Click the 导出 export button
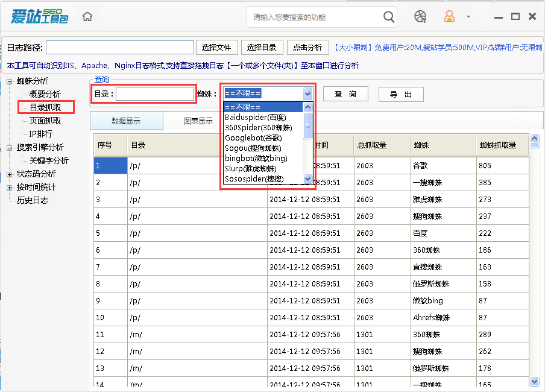The image size is (545, 392). 400,94
